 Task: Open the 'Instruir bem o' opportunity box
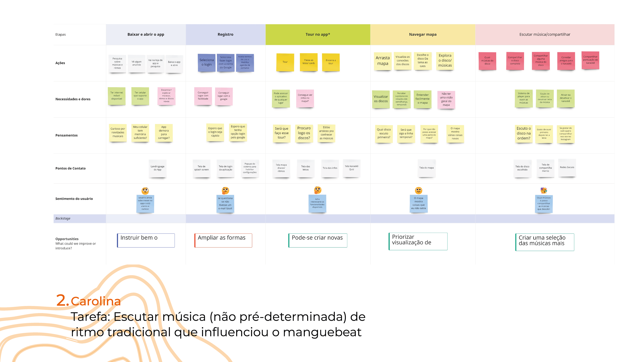point(146,240)
